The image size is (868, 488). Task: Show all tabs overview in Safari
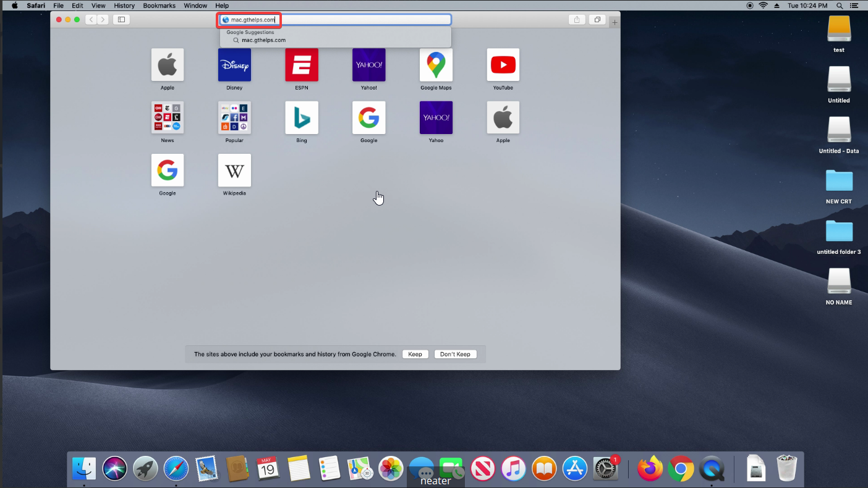[597, 20]
